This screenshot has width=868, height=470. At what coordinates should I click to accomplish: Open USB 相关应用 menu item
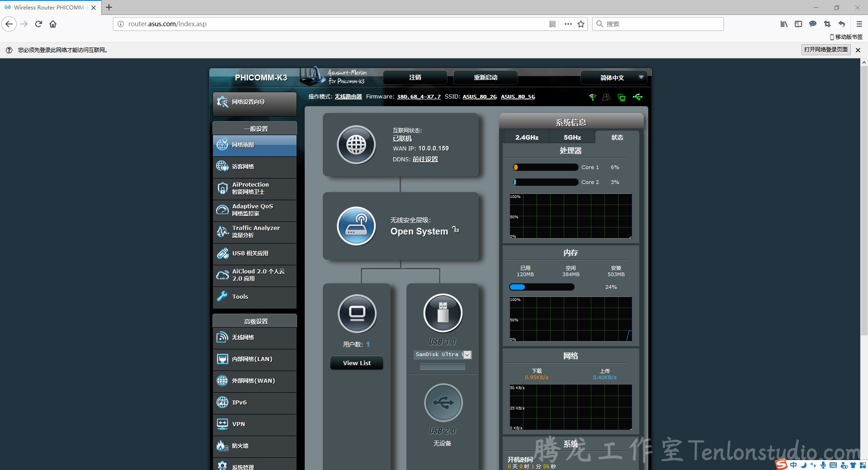click(255, 254)
